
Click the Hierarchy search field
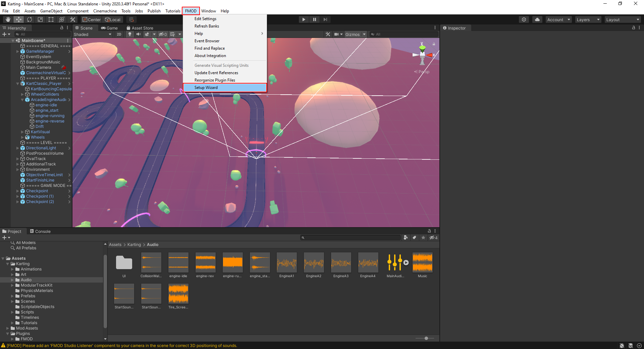(43, 34)
